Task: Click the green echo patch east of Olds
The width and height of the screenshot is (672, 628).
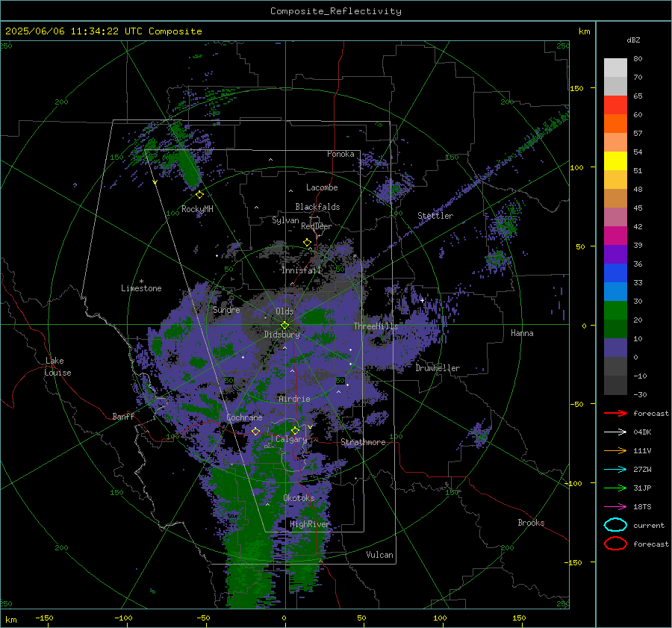Action: click(x=316, y=317)
